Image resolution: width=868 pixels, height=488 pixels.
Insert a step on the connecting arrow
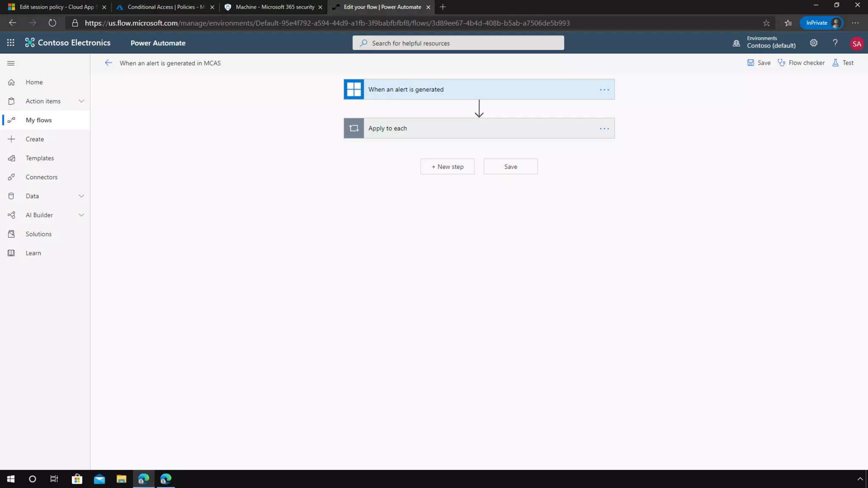pyautogui.click(x=479, y=109)
